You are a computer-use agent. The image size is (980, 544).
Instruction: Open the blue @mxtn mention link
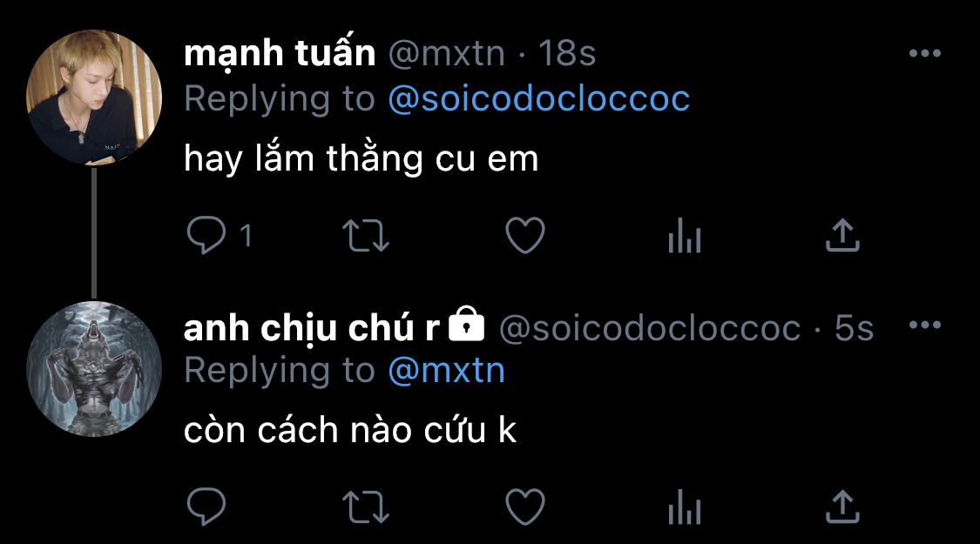(446, 371)
